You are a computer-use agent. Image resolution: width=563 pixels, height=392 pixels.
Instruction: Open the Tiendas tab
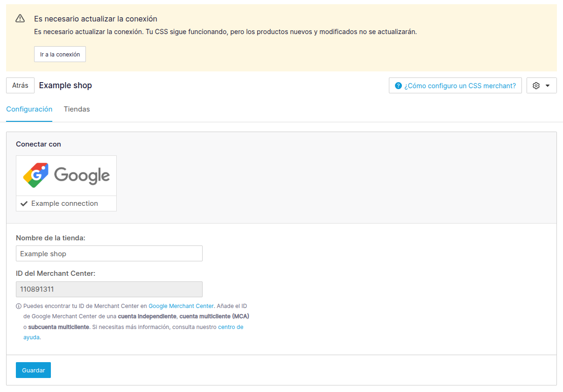(77, 109)
